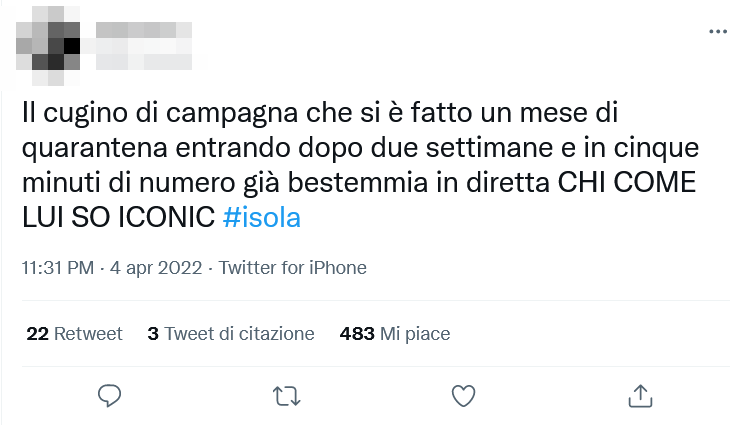Open the three-dot more options menu
748x425 pixels.
(718, 32)
